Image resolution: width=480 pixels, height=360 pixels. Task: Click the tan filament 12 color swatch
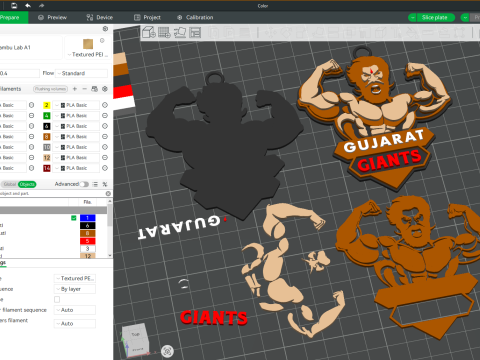(x=47, y=158)
